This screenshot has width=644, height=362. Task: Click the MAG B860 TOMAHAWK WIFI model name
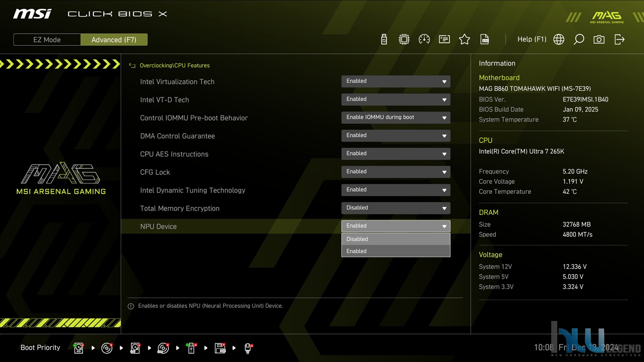coord(535,89)
